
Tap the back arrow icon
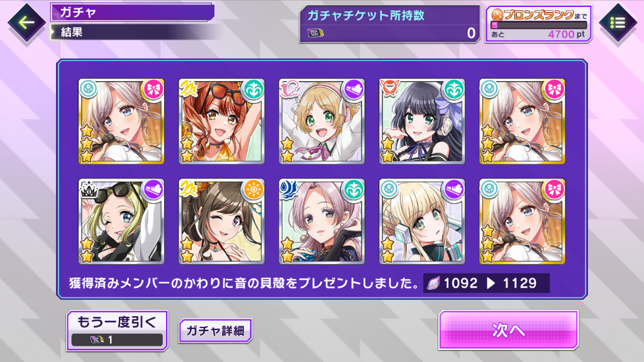point(26,23)
